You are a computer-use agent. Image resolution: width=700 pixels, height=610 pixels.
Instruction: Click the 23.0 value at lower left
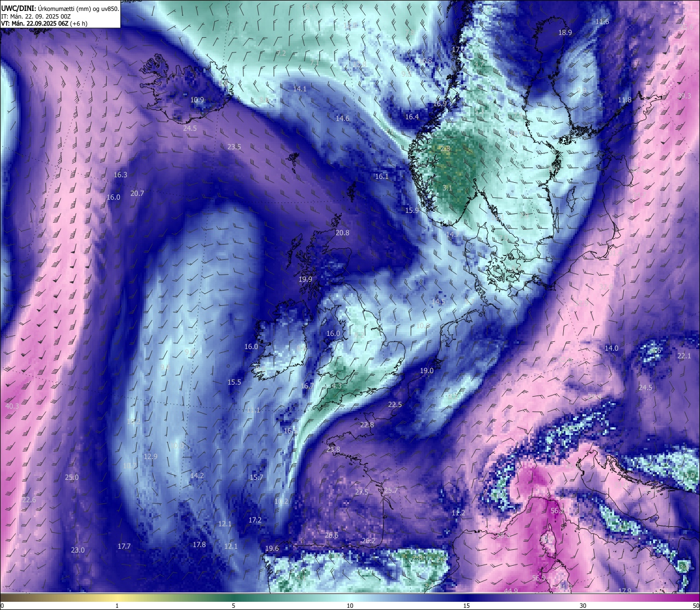coord(78,550)
